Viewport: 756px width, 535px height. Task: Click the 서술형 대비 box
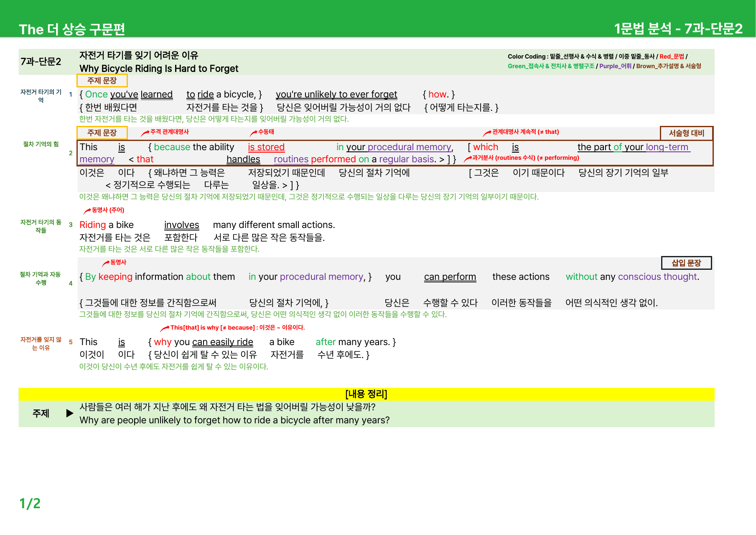(686, 133)
